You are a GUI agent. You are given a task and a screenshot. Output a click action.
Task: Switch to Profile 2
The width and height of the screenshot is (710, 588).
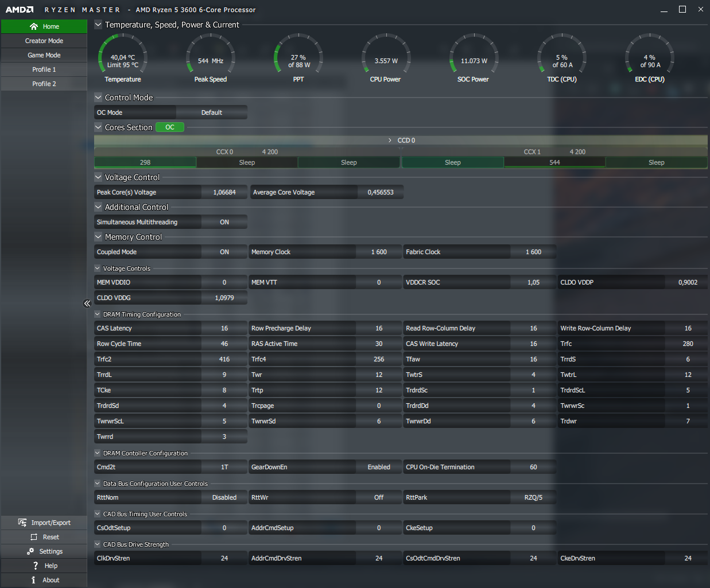(44, 84)
